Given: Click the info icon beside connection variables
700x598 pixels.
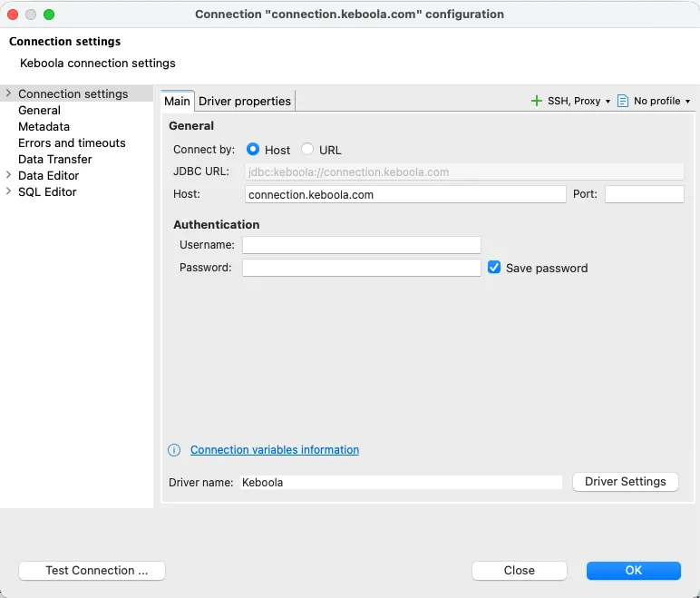Looking at the screenshot, I should pos(174,450).
